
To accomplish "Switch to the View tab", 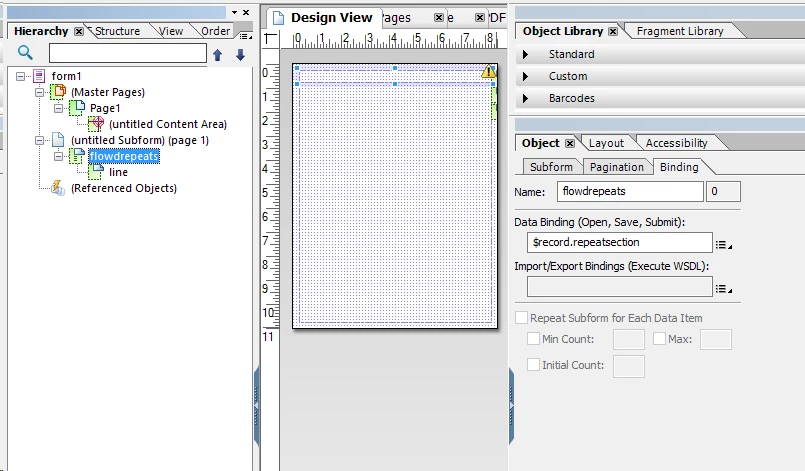I will click(x=171, y=31).
